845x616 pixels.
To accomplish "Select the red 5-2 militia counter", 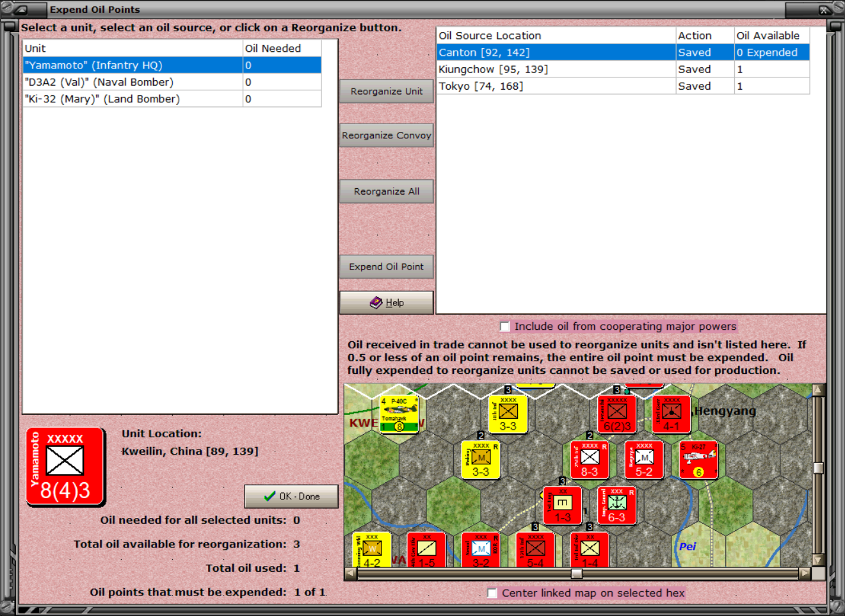I will point(644,460).
